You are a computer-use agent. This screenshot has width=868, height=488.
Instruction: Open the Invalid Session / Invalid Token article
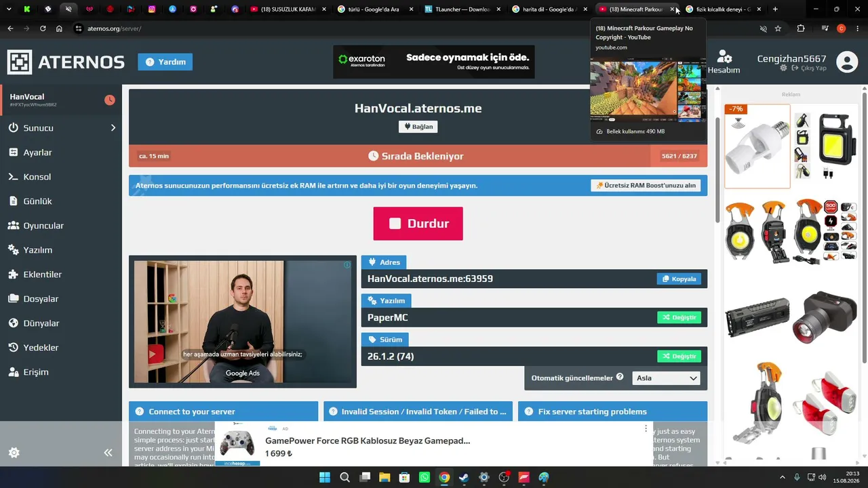pyautogui.click(x=418, y=411)
